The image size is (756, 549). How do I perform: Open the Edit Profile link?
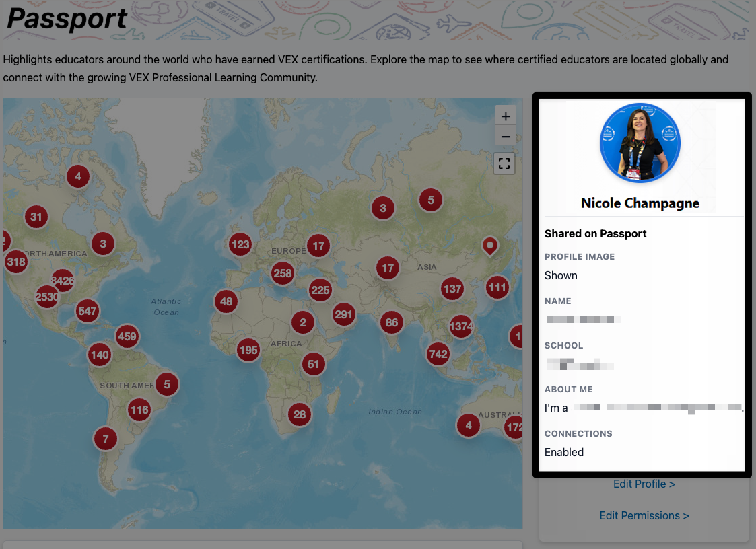(x=644, y=484)
